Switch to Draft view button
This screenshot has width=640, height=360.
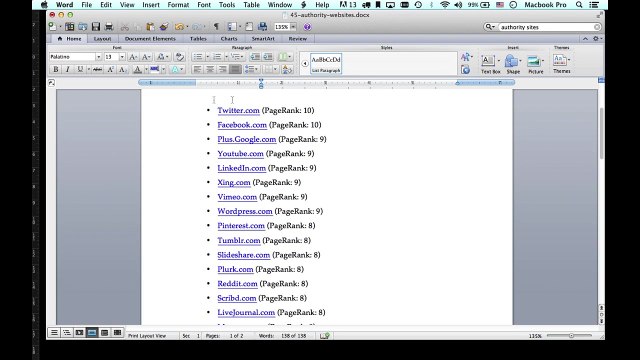[x=54, y=333]
